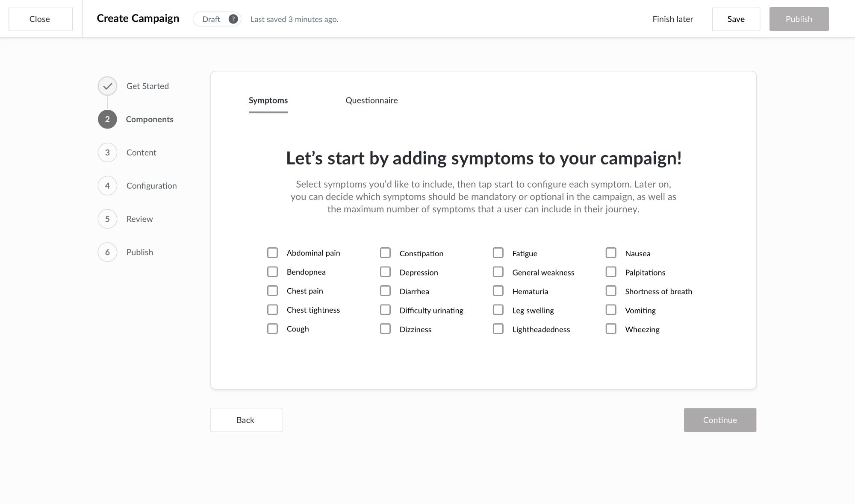855x504 pixels.
Task: Click the Draft status help question mark icon
Action: (x=233, y=19)
